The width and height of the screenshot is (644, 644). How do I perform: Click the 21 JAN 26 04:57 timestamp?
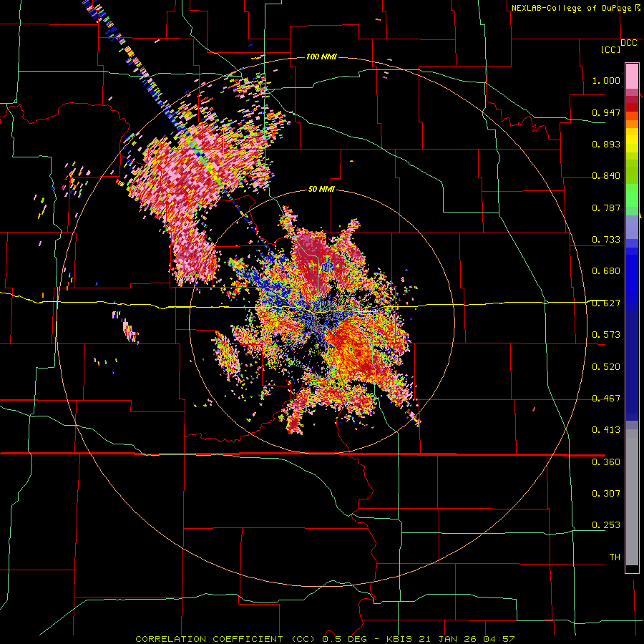(x=467, y=639)
